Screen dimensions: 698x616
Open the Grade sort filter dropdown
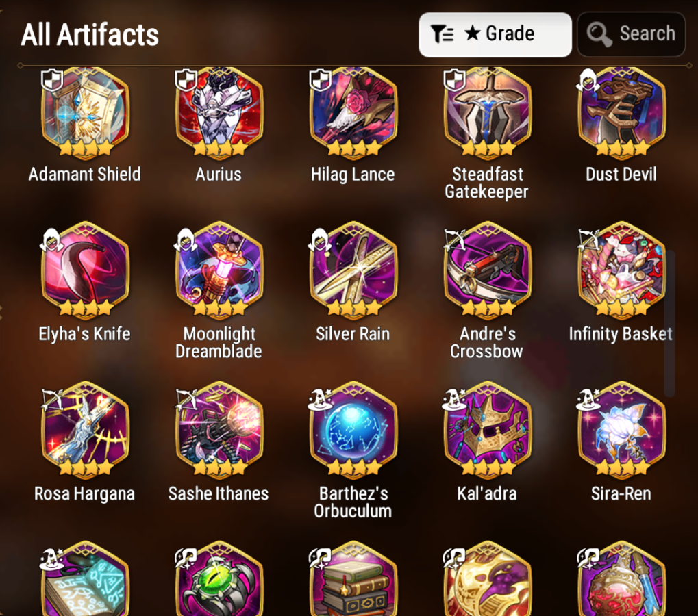pos(495,35)
